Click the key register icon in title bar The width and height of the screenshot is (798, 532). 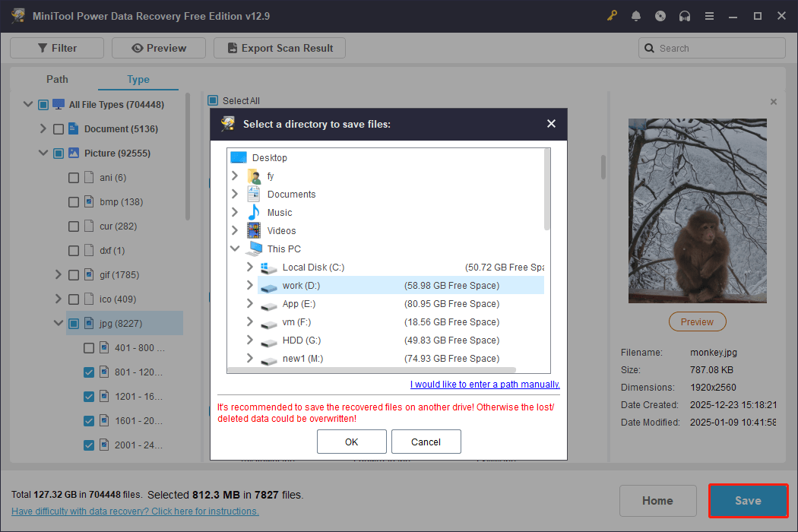point(612,16)
